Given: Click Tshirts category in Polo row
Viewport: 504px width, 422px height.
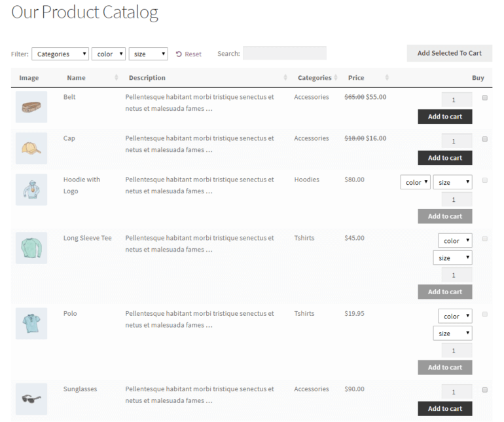Looking at the screenshot, I should (x=304, y=313).
